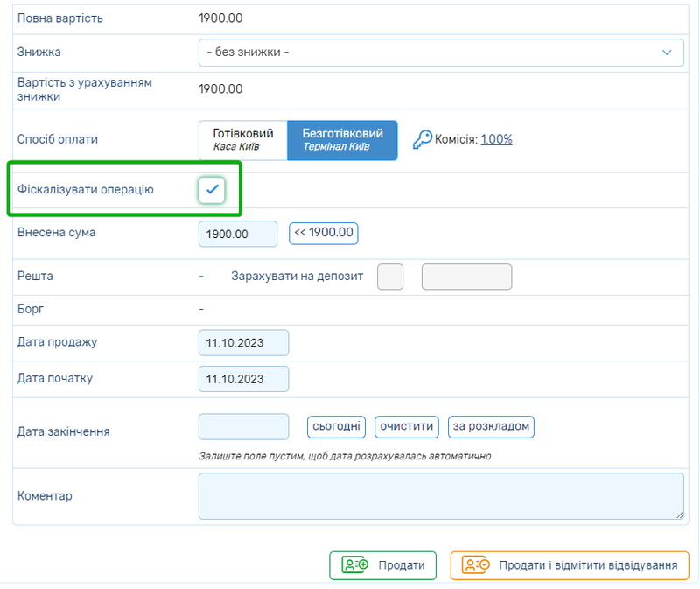Focus the Внесена сума input field
The width and height of the screenshot is (700, 589).
click(x=237, y=234)
